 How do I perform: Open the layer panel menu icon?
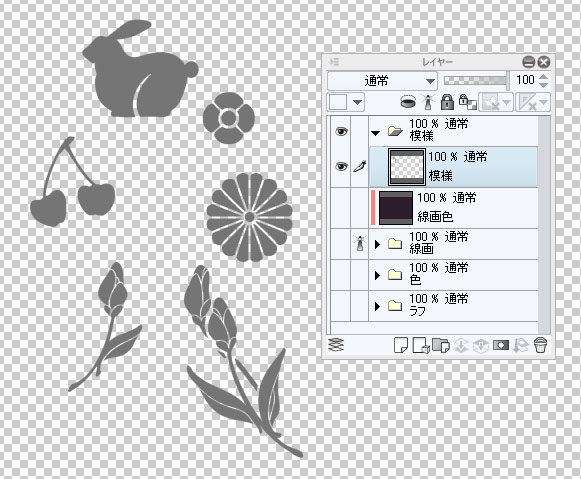tap(335, 62)
